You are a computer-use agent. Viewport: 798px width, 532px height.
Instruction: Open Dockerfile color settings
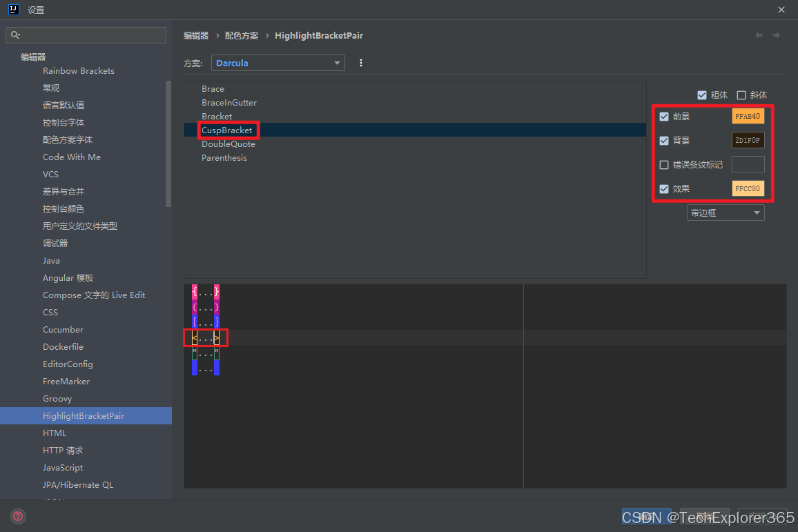[x=63, y=347]
